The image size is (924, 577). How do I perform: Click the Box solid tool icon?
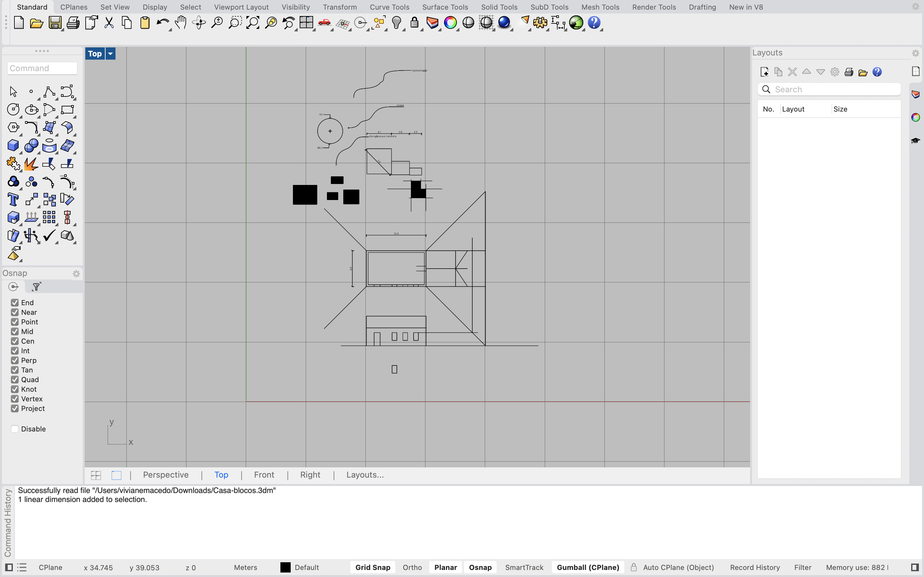[13, 146]
